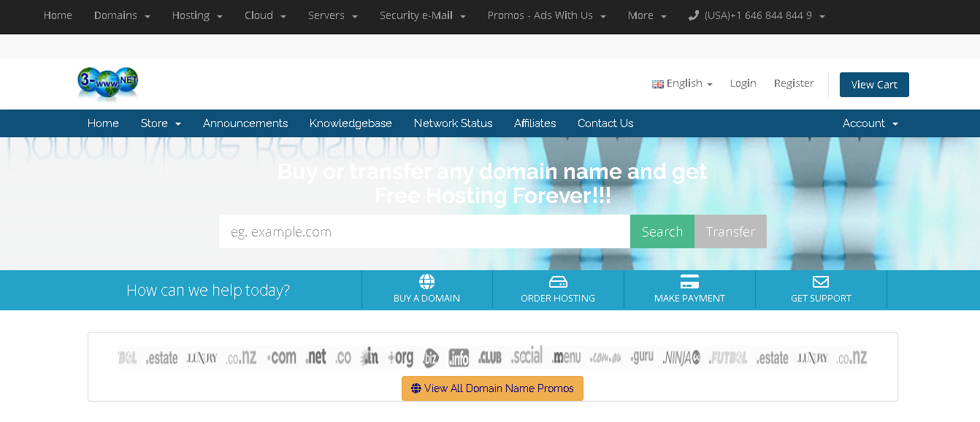The height and width of the screenshot is (422, 980).
Task: Open the Account dropdown menu
Action: pyautogui.click(x=870, y=123)
